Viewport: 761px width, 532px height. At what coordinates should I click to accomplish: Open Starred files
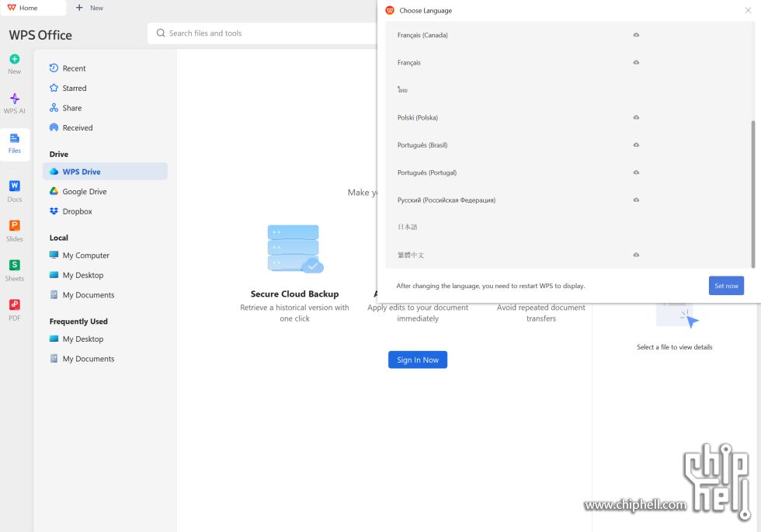(68, 89)
